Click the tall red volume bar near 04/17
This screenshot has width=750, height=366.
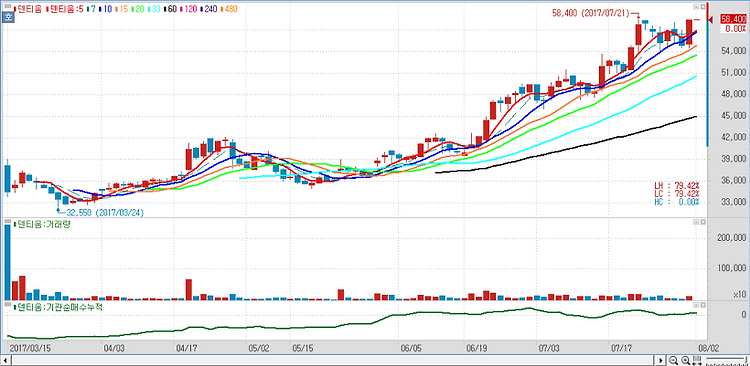[188, 289]
